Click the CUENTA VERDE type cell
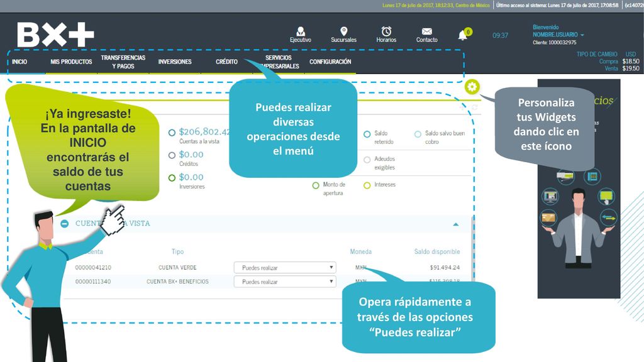This screenshot has width=644, height=362. (177, 268)
